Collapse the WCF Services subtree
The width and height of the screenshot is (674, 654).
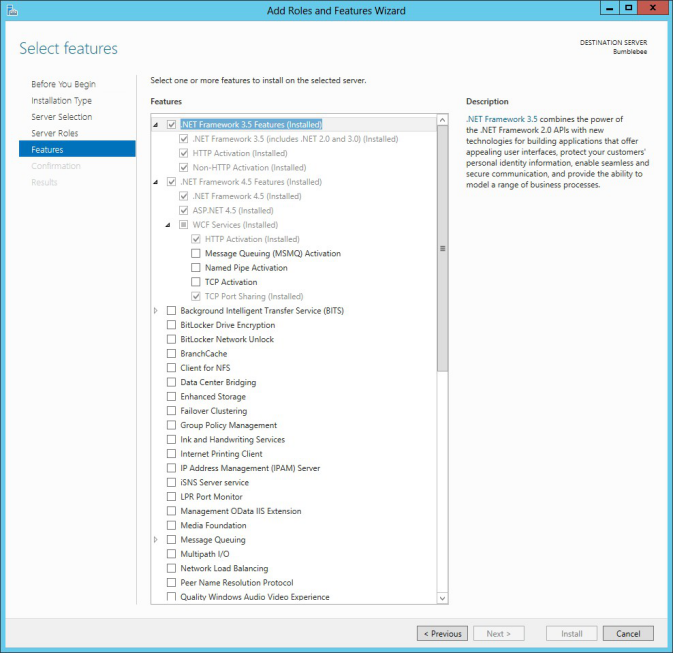168,225
